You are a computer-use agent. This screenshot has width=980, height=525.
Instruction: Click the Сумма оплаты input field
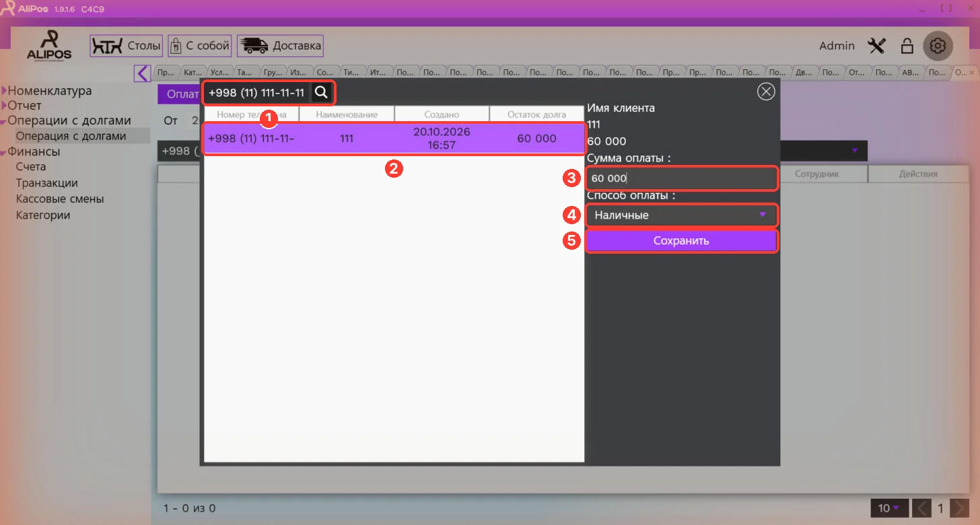pyautogui.click(x=682, y=178)
